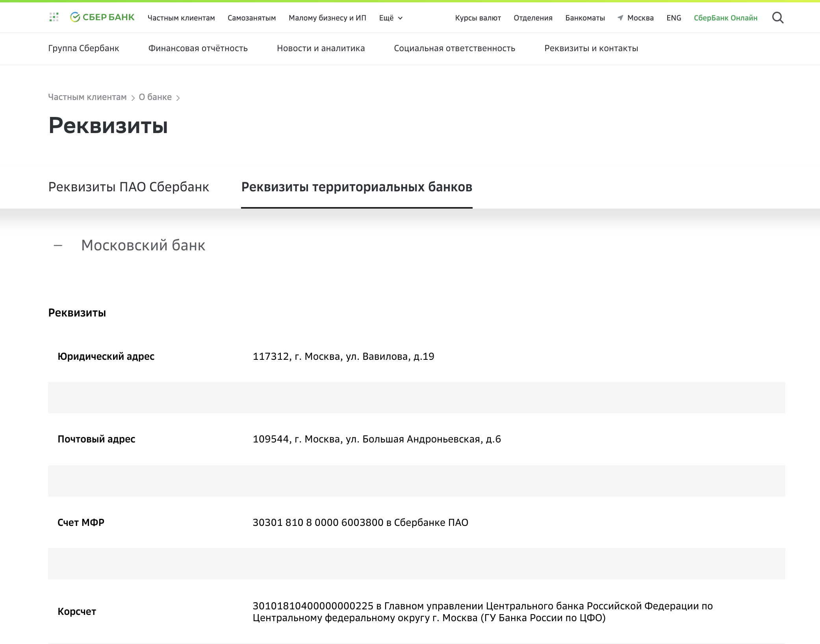The width and height of the screenshot is (820, 644).
Task: Open Финансовая отчётность menu item
Action: point(198,48)
